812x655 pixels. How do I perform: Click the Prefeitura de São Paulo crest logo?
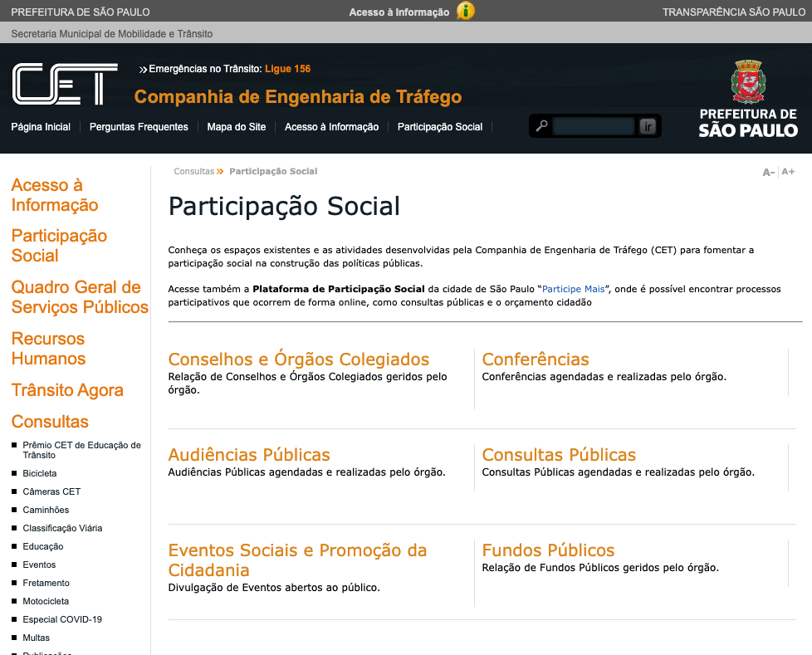[x=747, y=81]
